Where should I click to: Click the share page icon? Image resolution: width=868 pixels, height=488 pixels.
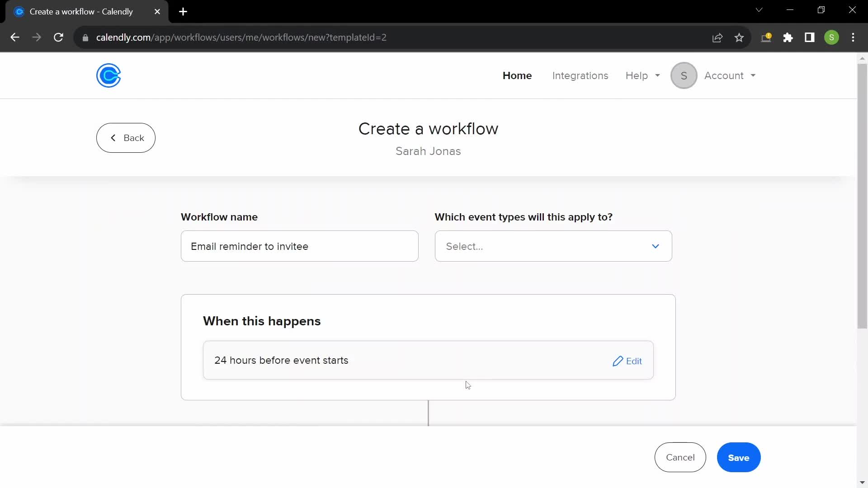[718, 37]
